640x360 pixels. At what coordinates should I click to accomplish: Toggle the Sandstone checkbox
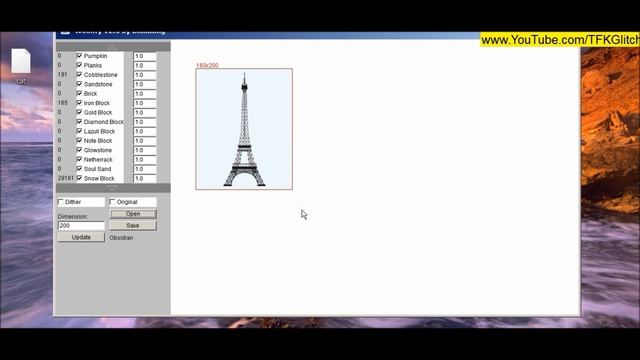79,84
